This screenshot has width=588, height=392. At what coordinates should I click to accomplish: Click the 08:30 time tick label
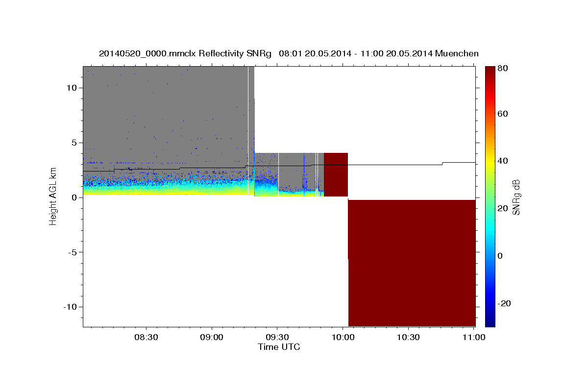147,337
